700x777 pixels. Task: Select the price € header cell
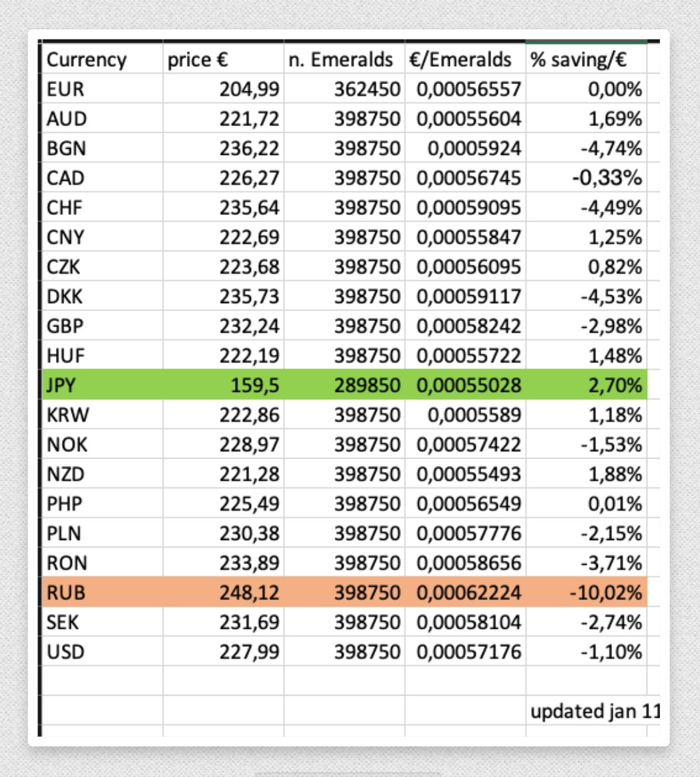(224, 59)
